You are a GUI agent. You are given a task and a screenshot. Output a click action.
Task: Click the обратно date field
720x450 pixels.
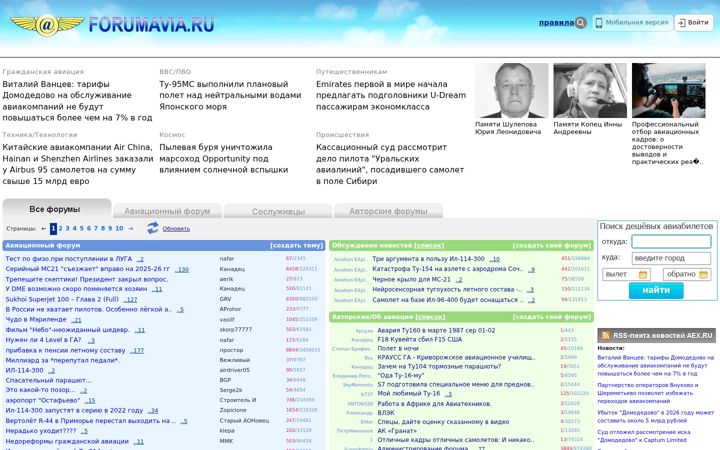coord(687,275)
